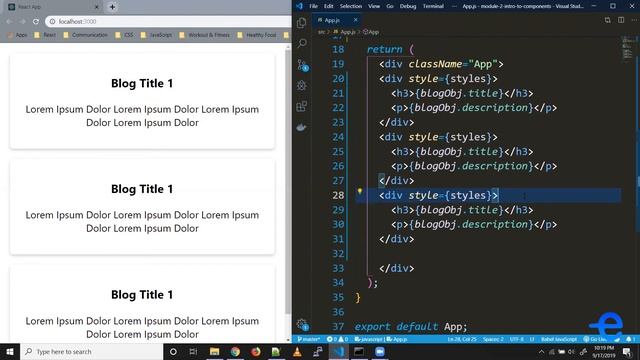This screenshot has height=360, width=640.
Task: Open the Search view in activity bar
Action: 302,43
